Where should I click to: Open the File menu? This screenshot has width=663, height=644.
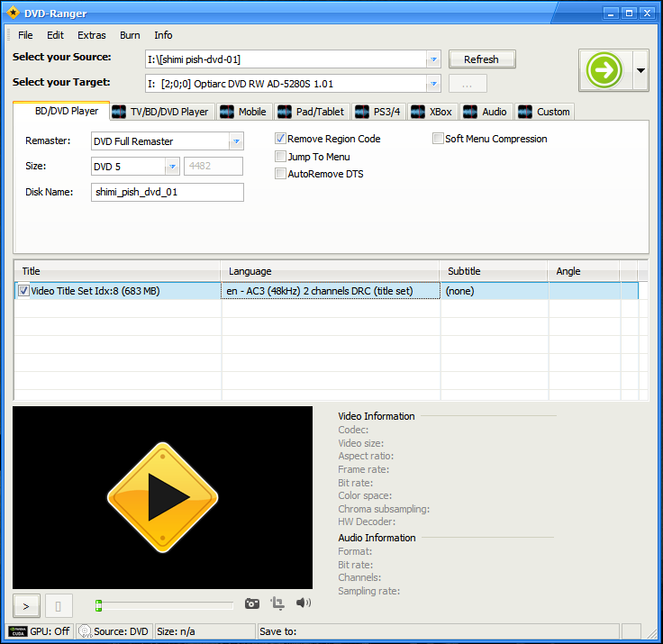tap(25, 35)
